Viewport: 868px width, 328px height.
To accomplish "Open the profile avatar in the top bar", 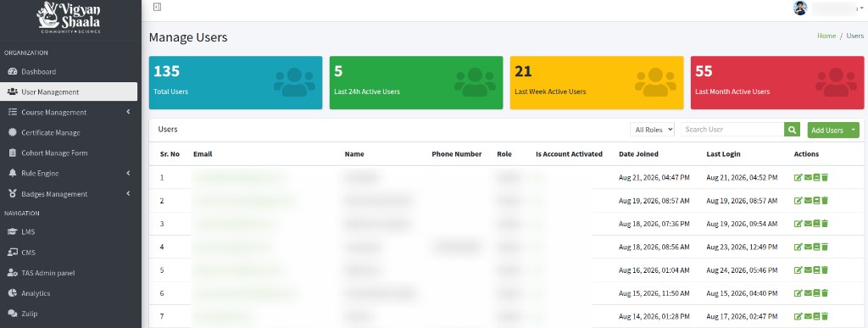I will 800,8.
